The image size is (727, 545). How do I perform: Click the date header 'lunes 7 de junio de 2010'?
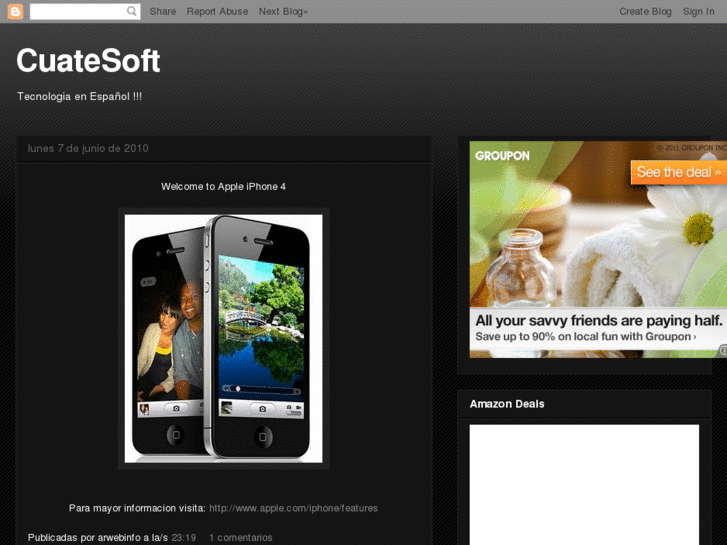pos(88,148)
